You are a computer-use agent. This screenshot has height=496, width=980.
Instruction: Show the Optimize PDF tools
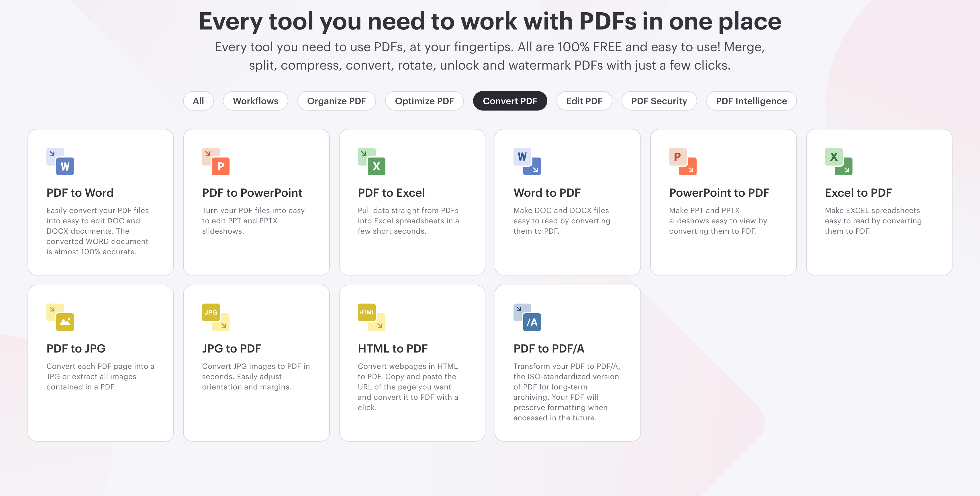click(x=425, y=101)
